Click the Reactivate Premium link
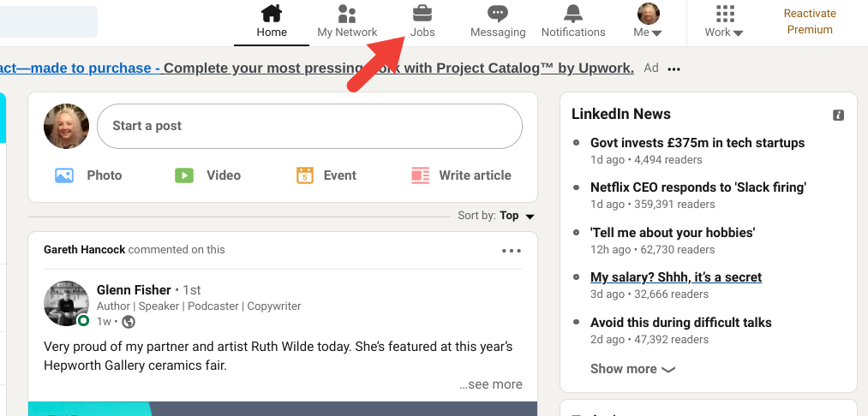868x416 pixels. point(810,21)
